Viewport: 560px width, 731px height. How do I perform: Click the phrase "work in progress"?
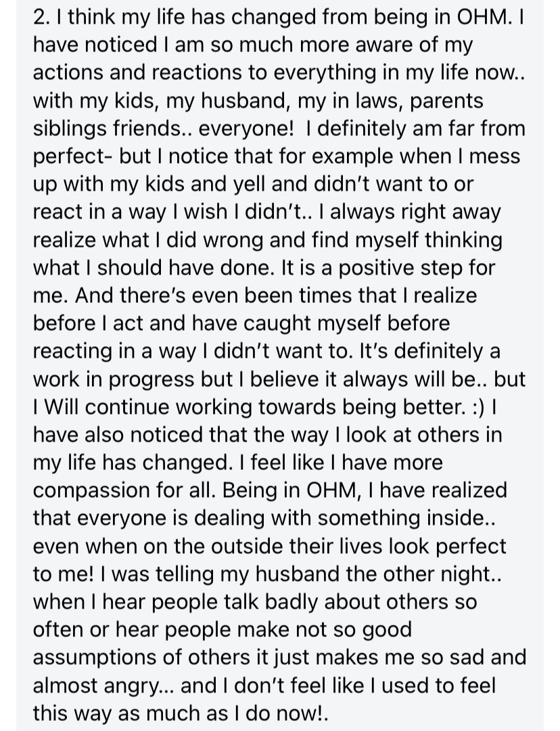point(114,380)
